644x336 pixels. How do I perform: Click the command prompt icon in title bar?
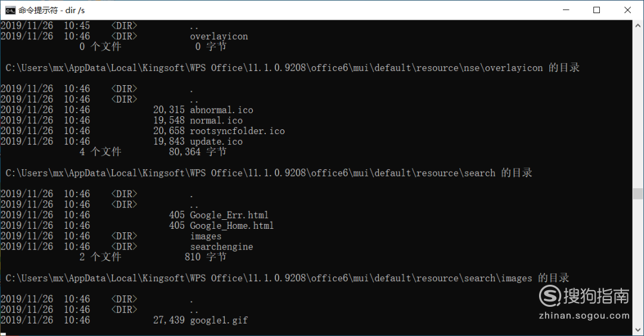pyautogui.click(x=10, y=10)
